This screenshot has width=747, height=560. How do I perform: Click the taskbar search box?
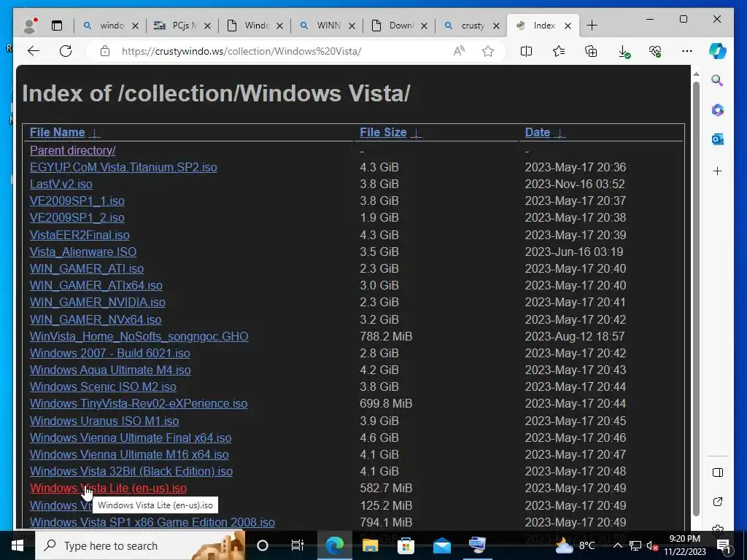pos(141,545)
